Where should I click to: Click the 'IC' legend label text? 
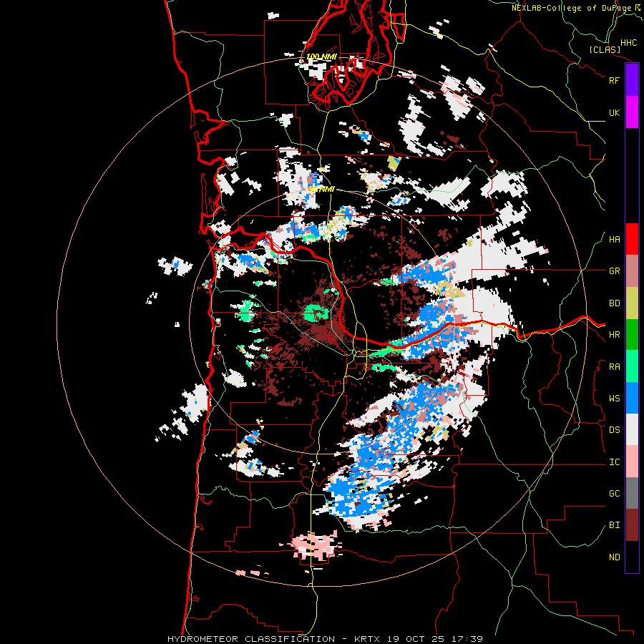[x=614, y=462]
